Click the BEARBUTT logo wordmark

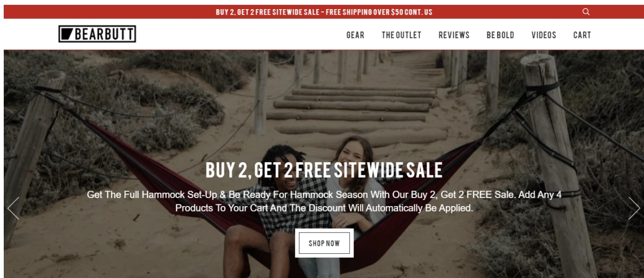(104, 34)
